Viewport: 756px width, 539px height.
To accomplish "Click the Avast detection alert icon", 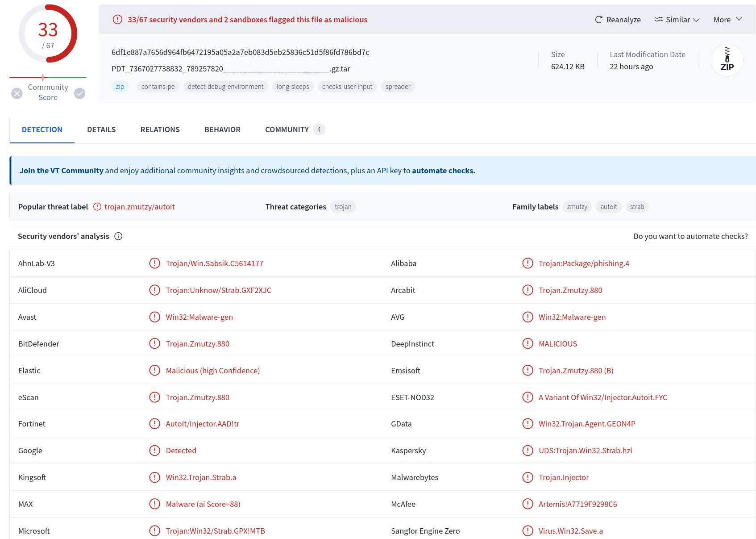I will (x=154, y=317).
